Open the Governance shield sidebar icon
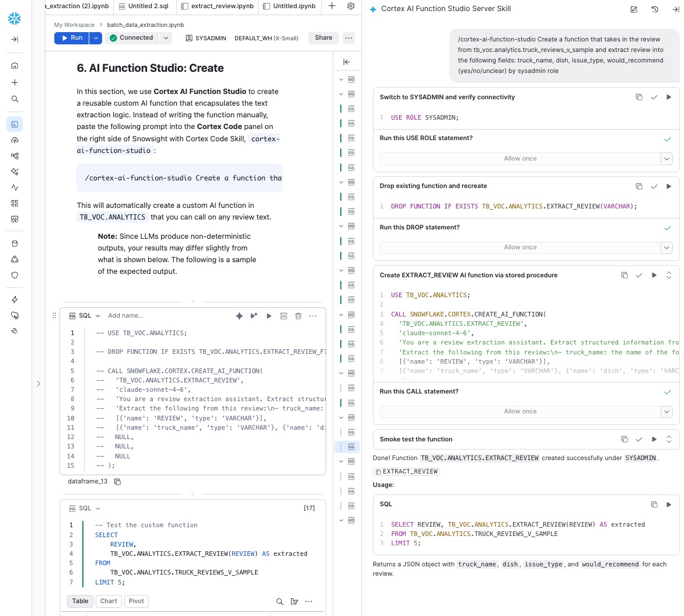Screen dimensions: 684x616 15,275
